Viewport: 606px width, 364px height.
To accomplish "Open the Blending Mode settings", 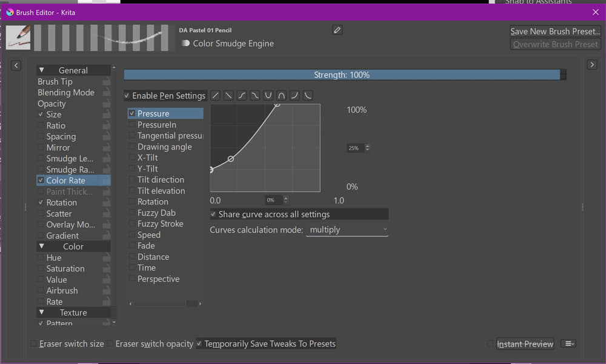I will tap(66, 93).
